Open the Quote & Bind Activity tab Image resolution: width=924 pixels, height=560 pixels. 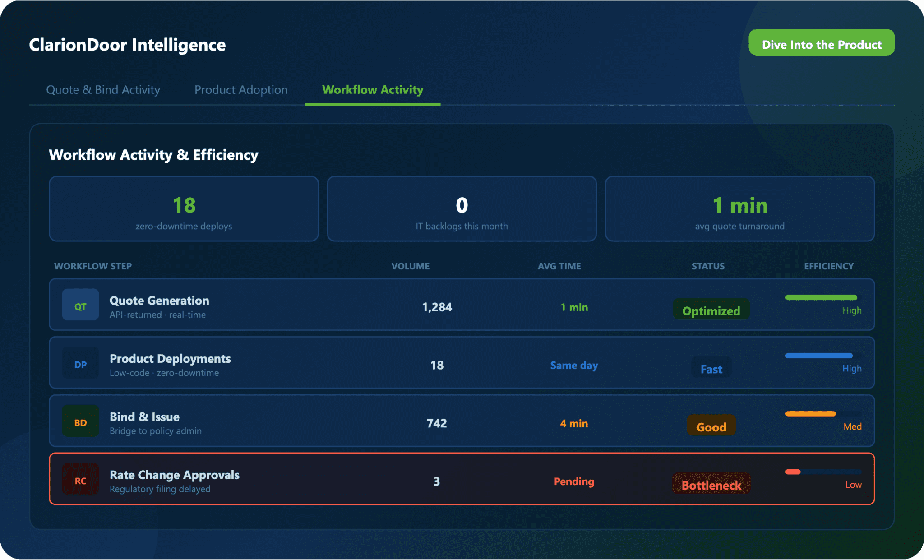click(x=103, y=90)
